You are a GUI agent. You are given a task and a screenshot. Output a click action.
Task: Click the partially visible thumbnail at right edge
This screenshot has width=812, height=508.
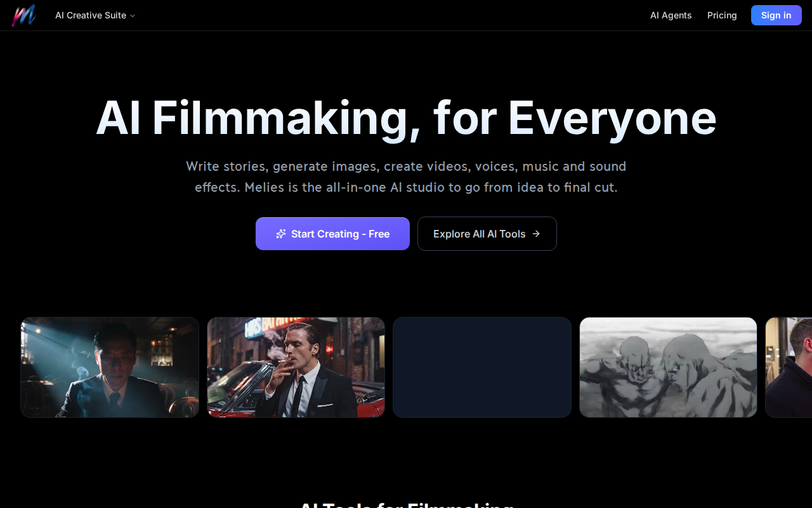tap(789, 367)
